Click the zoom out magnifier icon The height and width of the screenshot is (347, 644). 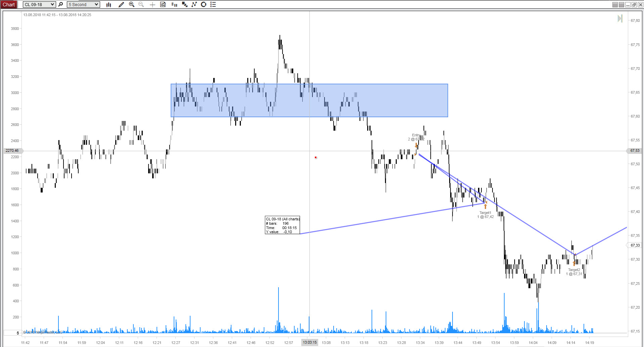click(x=141, y=4)
